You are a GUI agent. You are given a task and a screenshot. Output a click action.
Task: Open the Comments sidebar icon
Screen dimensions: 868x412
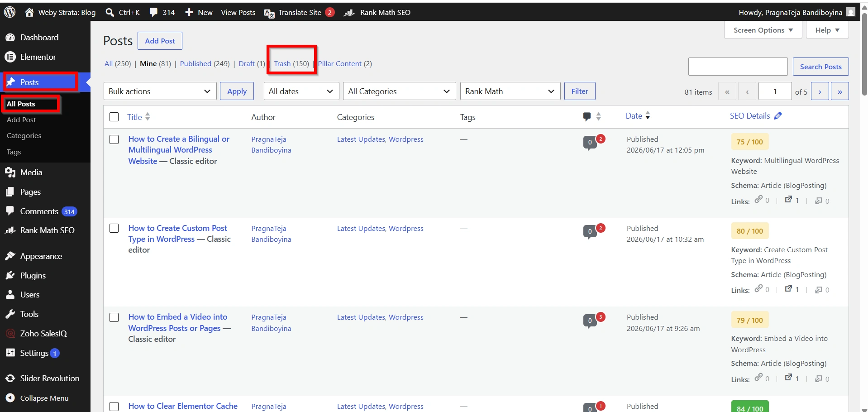pos(10,211)
